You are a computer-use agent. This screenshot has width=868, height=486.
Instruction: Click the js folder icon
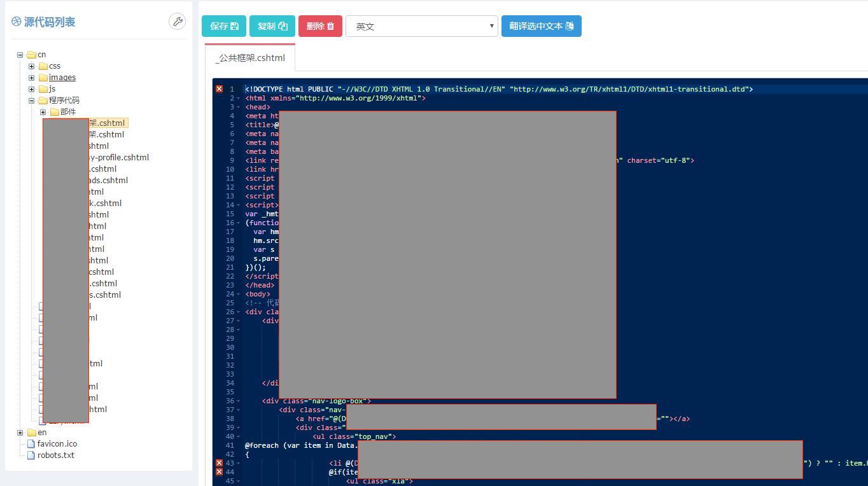point(43,89)
